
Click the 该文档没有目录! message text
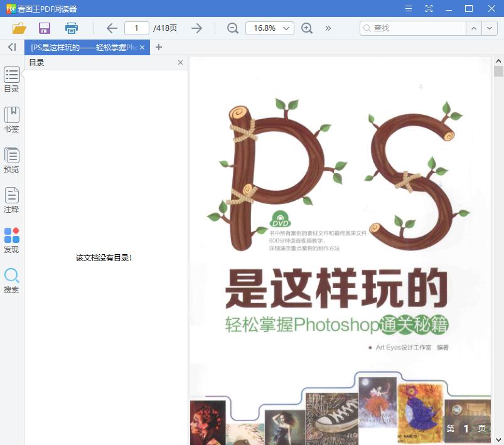coord(104,258)
